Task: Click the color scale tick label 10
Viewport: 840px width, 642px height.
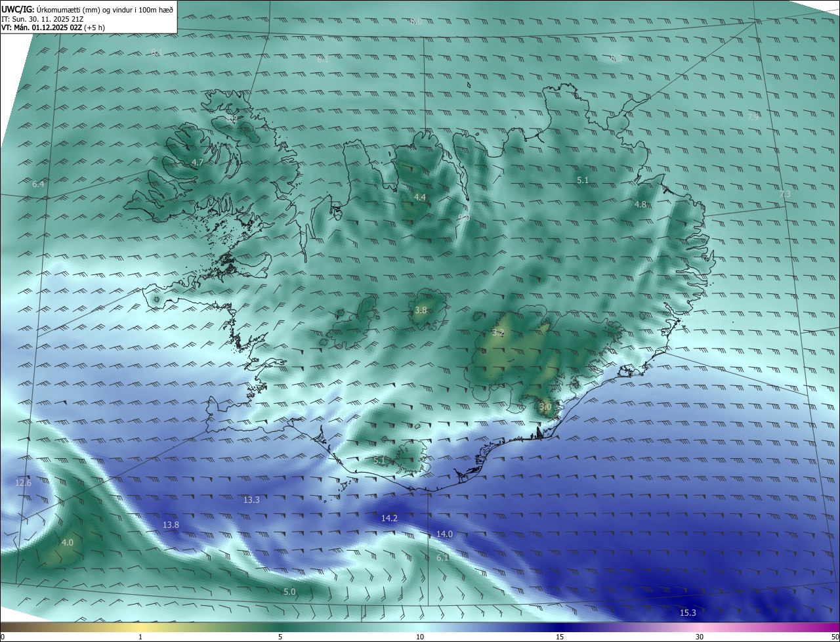Action: [x=420, y=637]
